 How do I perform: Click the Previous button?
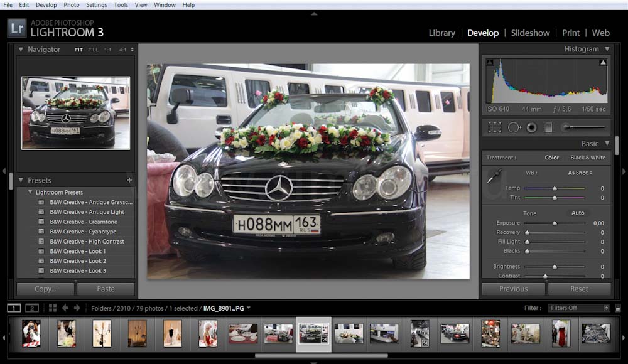coord(514,289)
